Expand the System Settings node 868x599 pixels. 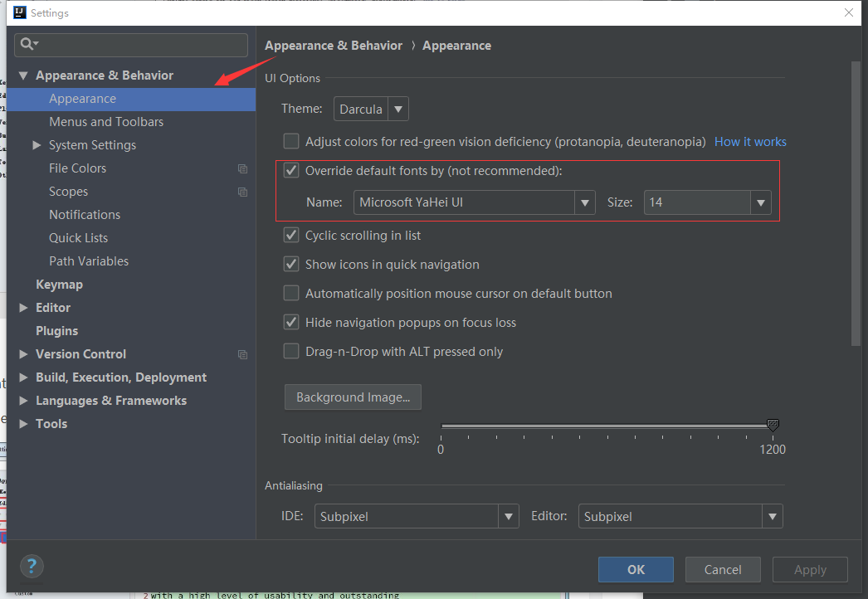coord(37,145)
